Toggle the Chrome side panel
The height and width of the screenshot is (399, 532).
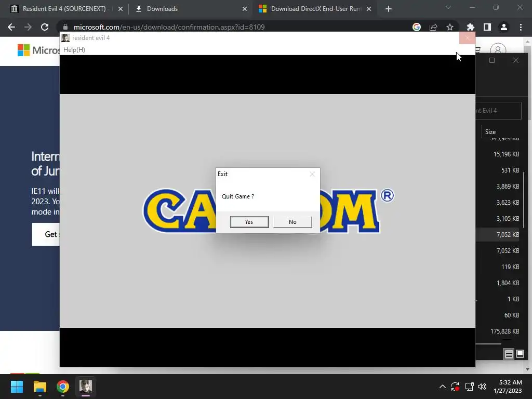[487, 27]
